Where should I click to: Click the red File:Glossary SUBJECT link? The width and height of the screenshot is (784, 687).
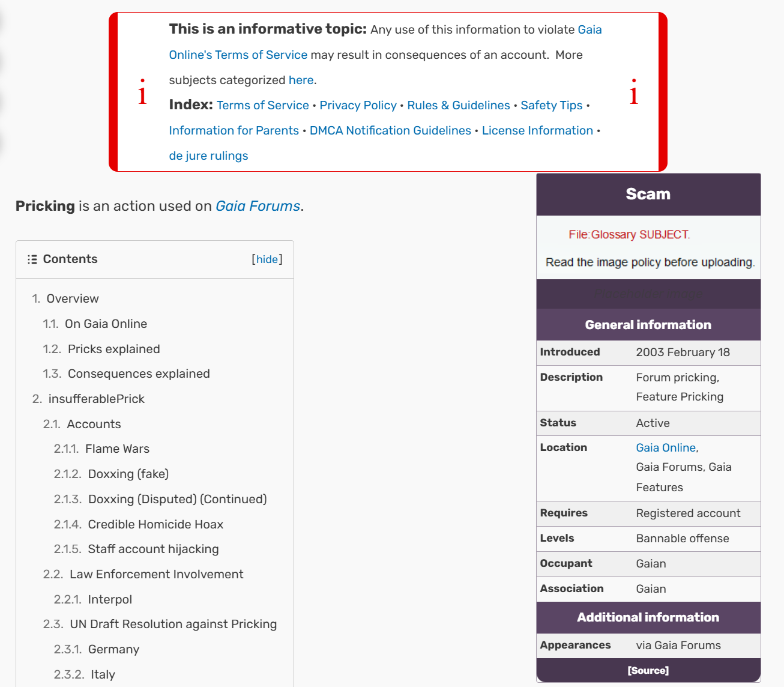click(629, 235)
